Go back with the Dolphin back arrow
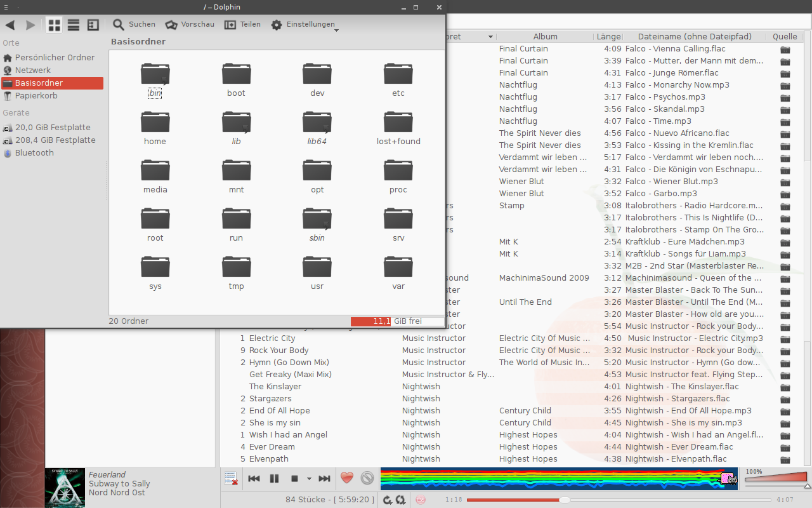Image resolution: width=812 pixels, height=508 pixels. coord(10,25)
